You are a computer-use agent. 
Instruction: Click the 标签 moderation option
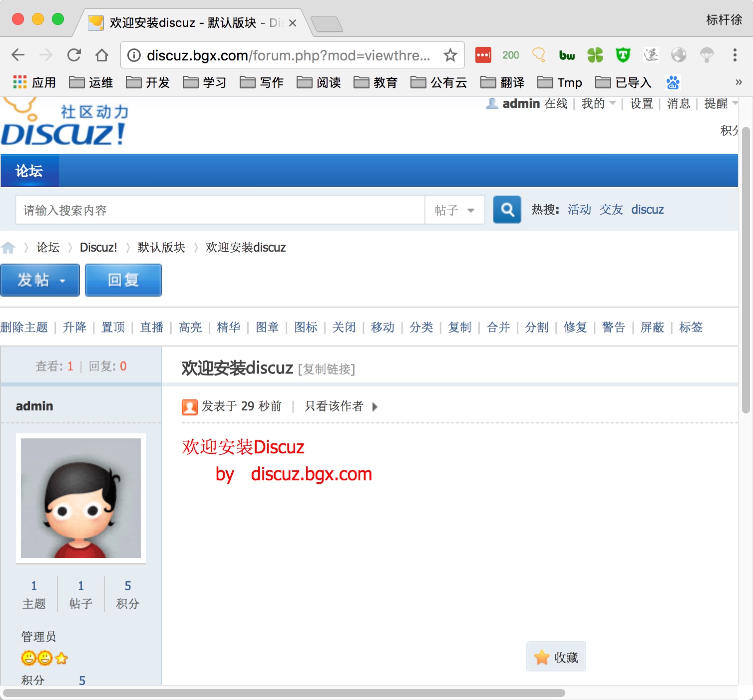[691, 327]
